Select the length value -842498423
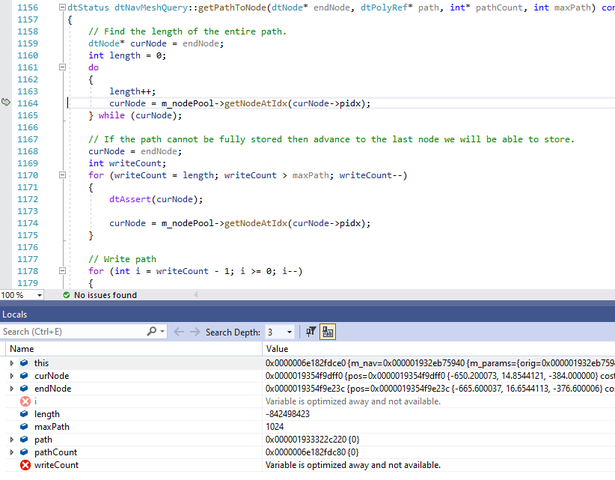615x480 pixels. pos(287,414)
